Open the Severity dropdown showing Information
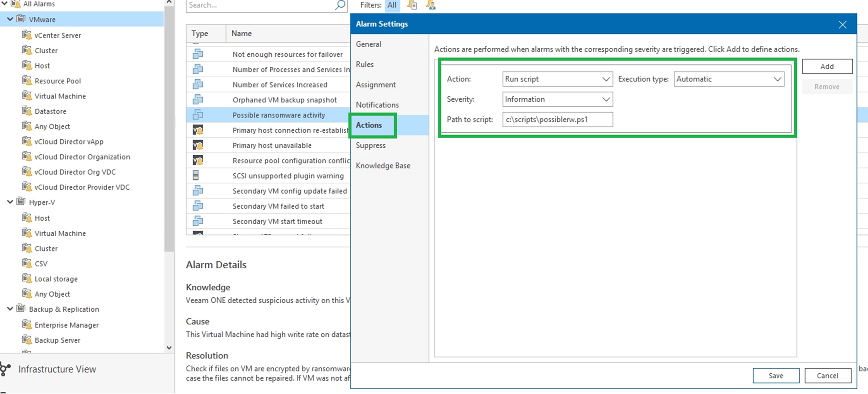868x394 pixels. [x=557, y=99]
